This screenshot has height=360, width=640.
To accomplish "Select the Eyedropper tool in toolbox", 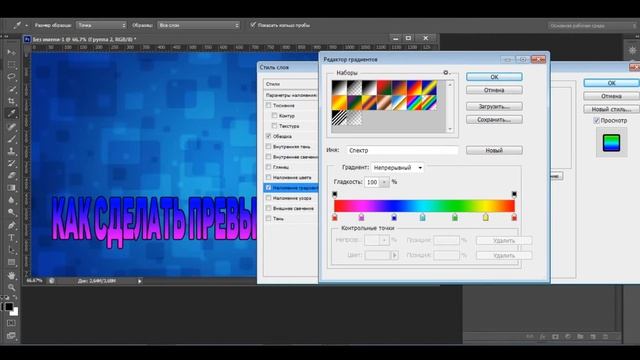I will [x=11, y=113].
